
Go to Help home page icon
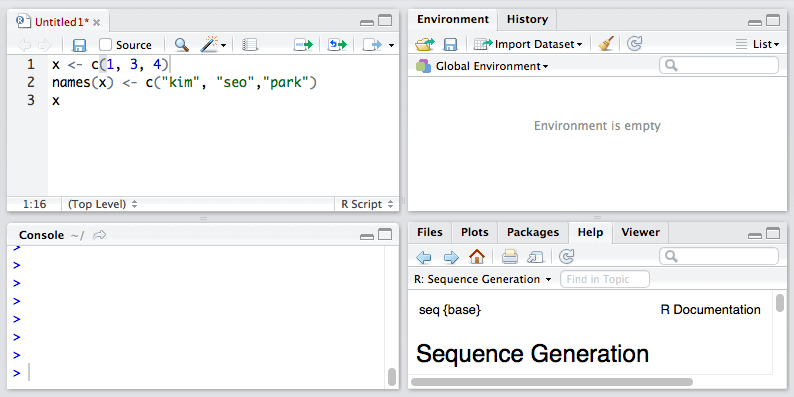point(477,256)
